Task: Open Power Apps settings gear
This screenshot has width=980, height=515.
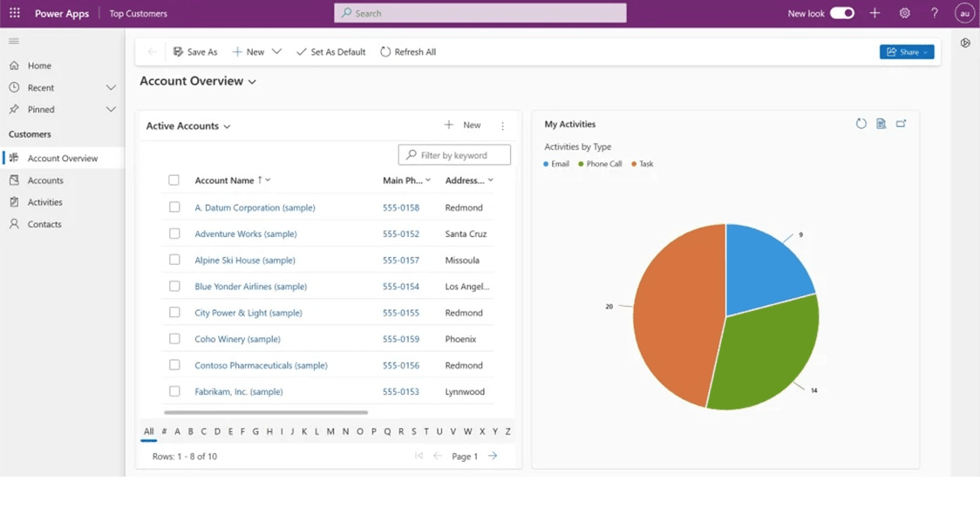Action: (x=904, y=12)
